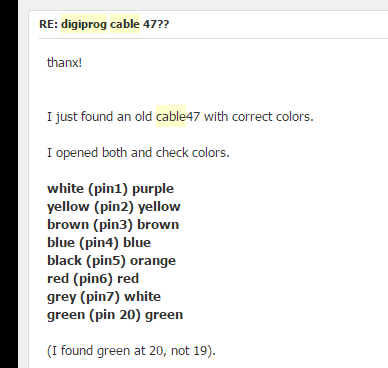Click the word 'colors.' ending the cable47 sentence

294,117
